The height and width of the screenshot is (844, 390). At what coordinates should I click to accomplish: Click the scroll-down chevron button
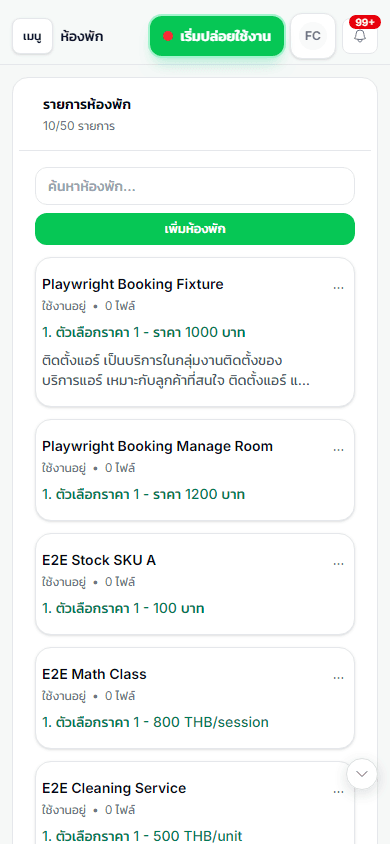pyautogui.click(x=362, y=773)
